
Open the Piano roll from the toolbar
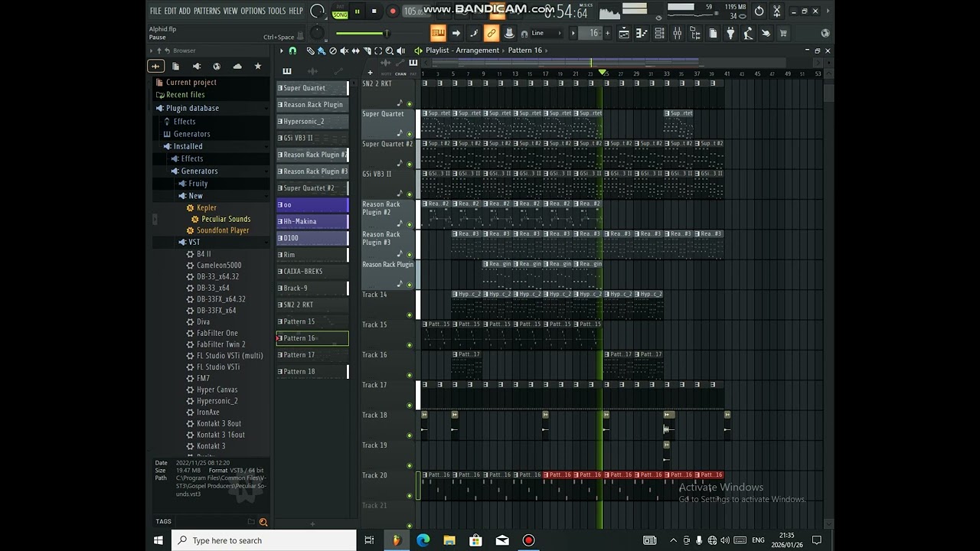tap(642, 33)
